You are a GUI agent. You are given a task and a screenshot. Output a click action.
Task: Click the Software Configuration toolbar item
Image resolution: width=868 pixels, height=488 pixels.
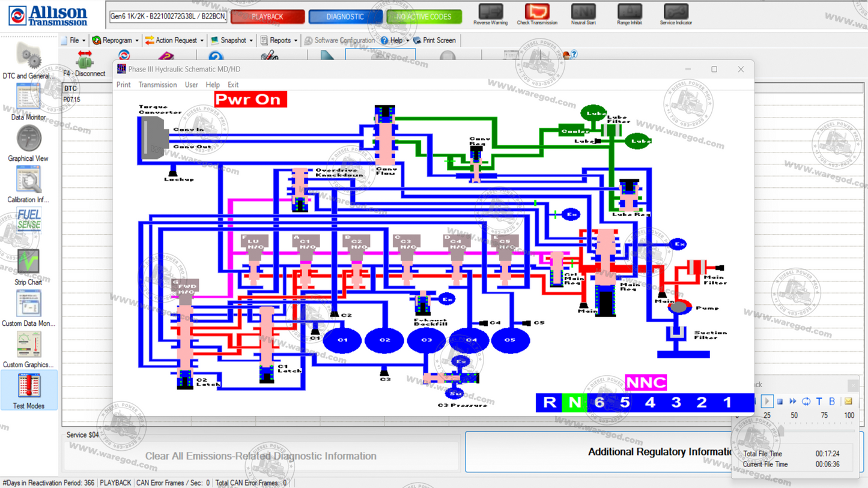coord(339,40)
